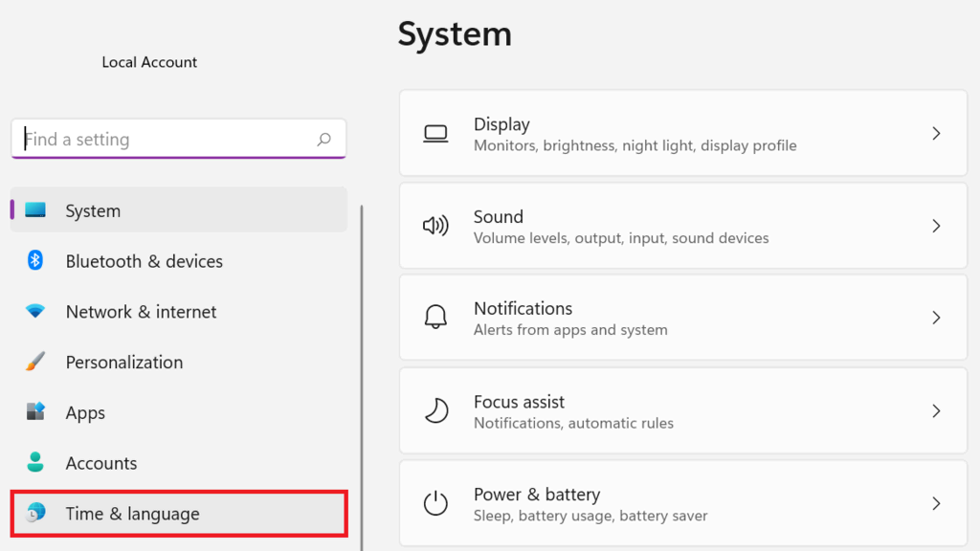Screen dimensions: 980x551
Task: Go to Bluetooth & devices section
Action: [144, 261]
